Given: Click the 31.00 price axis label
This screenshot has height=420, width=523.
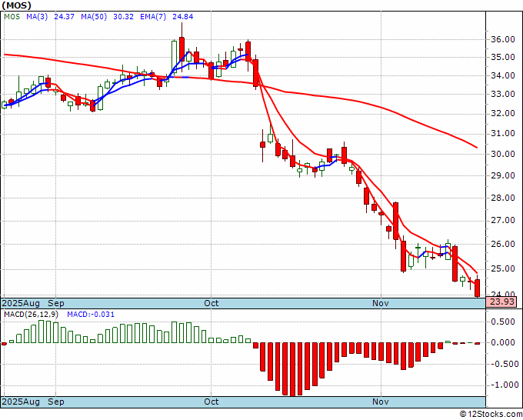Looking at the screenshot, I should tap(503, 134).
